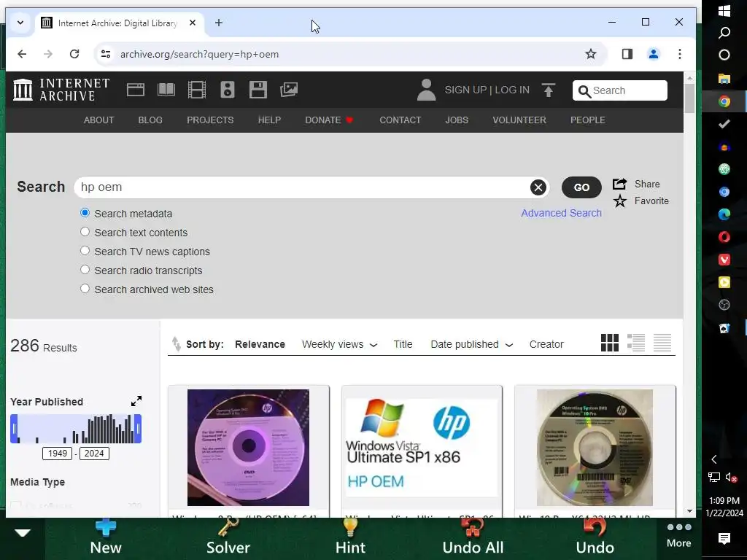This screenshot has width=747, height=560.
Task: Select Search archived web sites option
Action: click(85, 289)
